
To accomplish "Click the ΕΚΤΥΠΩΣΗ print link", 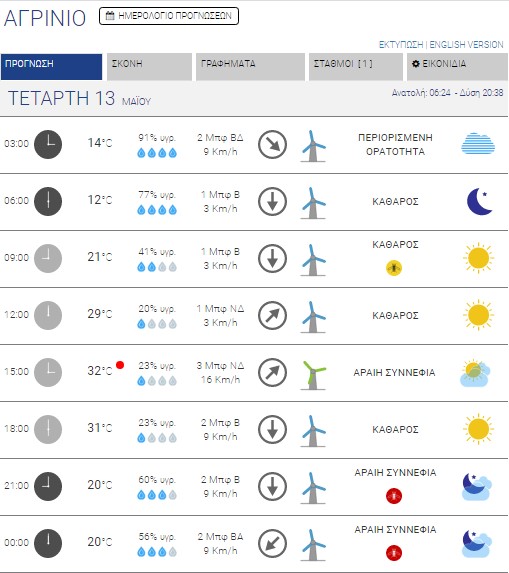I will point(401,45).
